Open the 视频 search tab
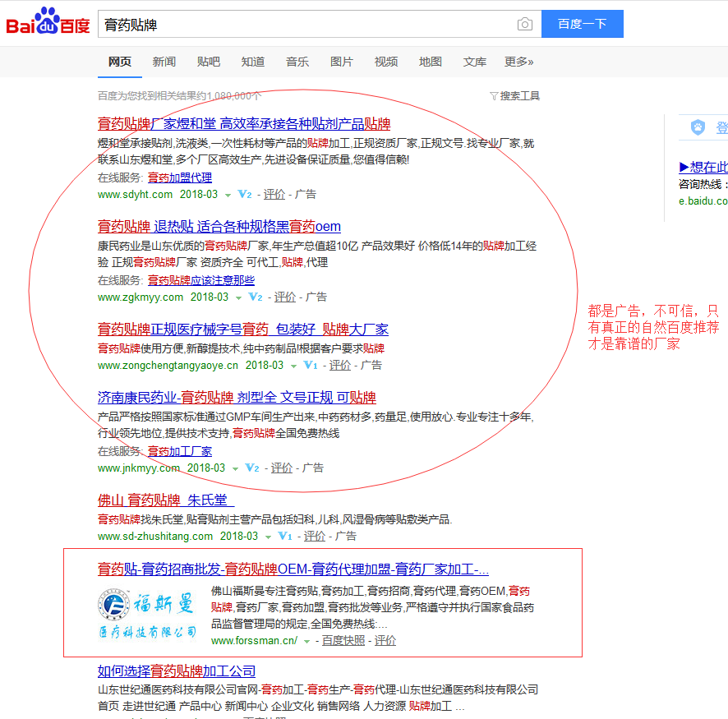Viewport: 728px width, 719px height. click(x=385, y=62)
